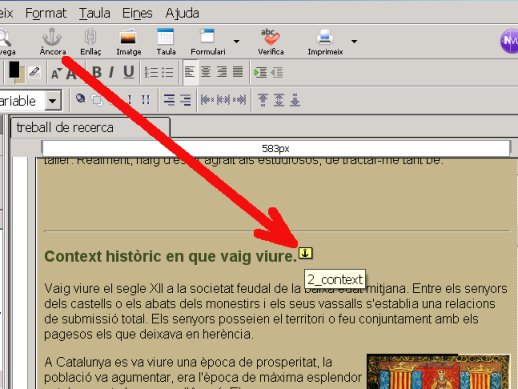Click the right-pointing horizontal arrows icon
The width and height of the screenshot is (518, 389).
tap(239, 99)
